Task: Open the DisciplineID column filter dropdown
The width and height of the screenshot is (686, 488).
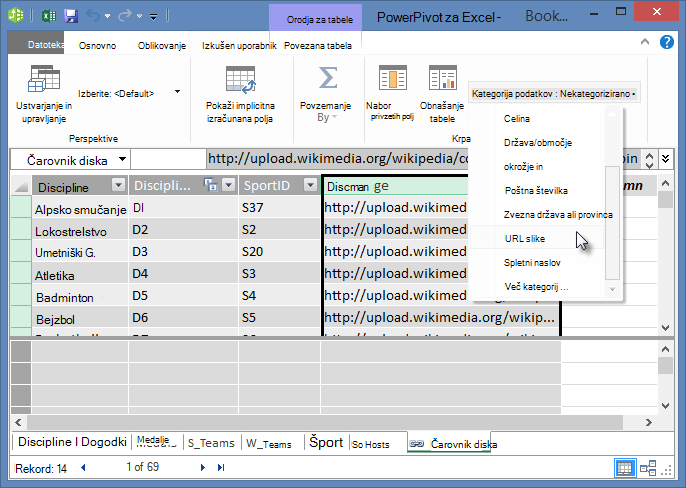Action: pos(228,185)
